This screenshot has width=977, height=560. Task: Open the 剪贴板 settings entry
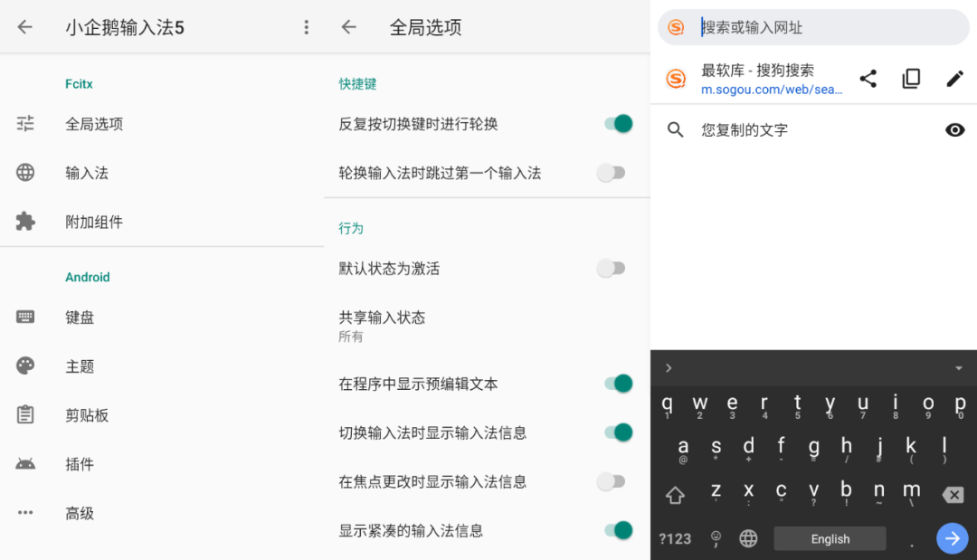point(162,415)
